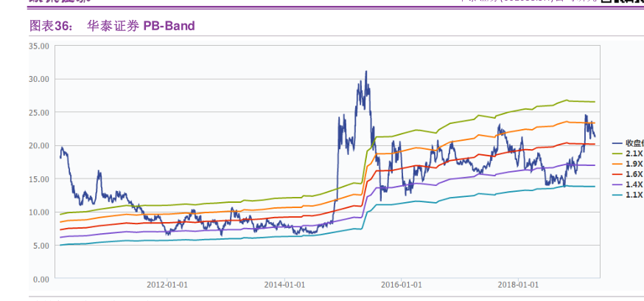The height and width of the screenshot is (301, 644).
Task: Click the 20.00 y-axis label
Action: point(39,146)
